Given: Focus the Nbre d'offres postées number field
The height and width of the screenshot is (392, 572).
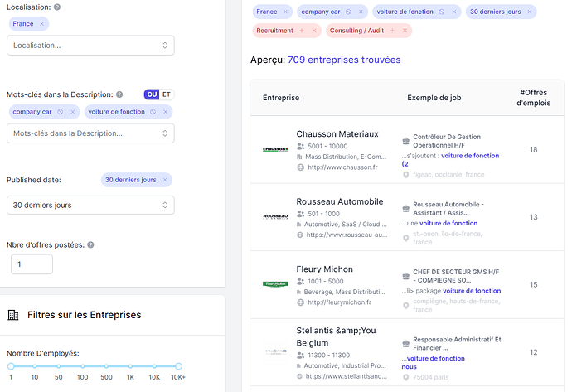Looking at the screenshot, I should (32, 264).
